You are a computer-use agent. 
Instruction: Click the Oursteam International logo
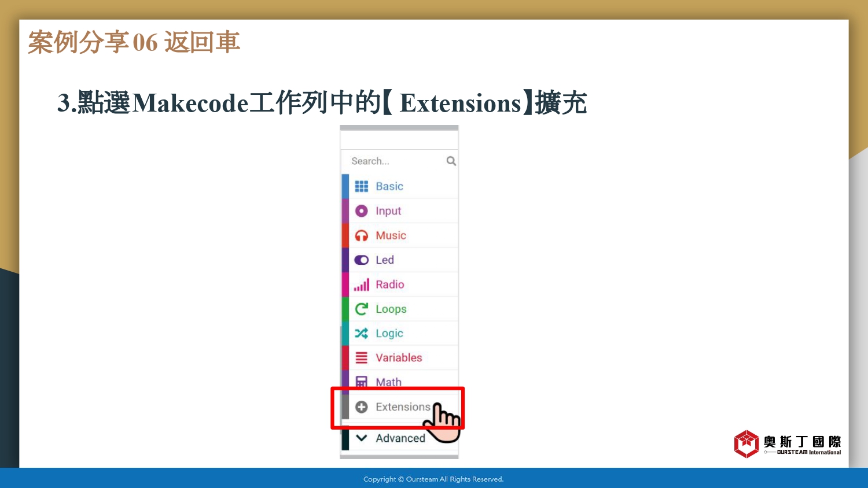(x=788, y=444)
